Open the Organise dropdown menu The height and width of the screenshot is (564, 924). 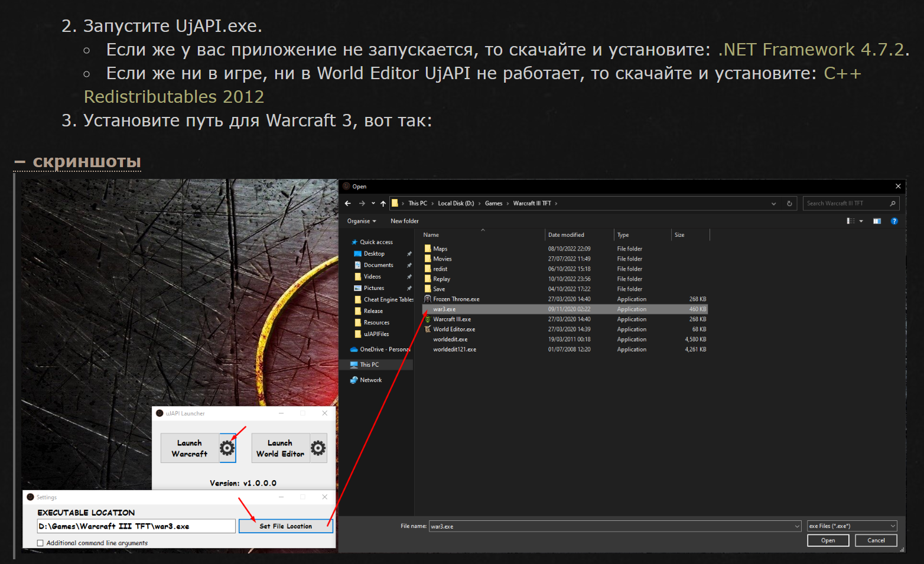362,221
